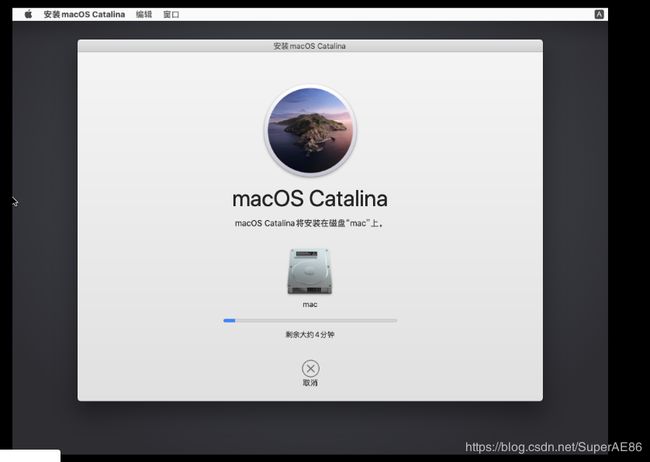The width and height of the screenshot is (650, 462).
Task: Click the 'mac' disk name label
Action: pyautogui.click(x=310, y=304)
